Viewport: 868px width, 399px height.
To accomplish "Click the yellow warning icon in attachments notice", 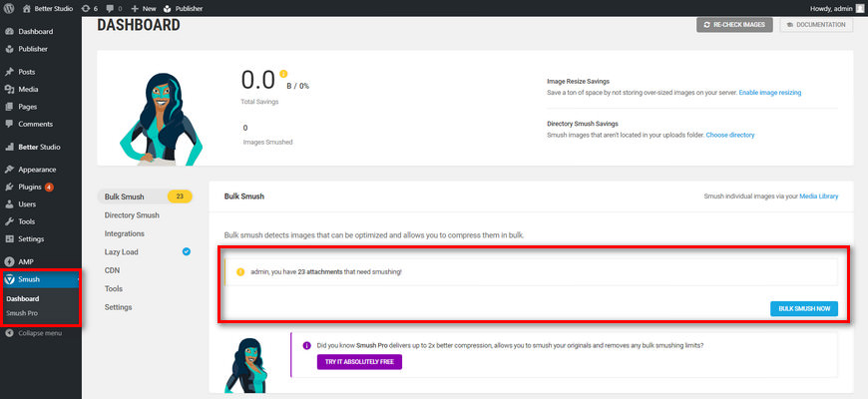I will [240, 271].
